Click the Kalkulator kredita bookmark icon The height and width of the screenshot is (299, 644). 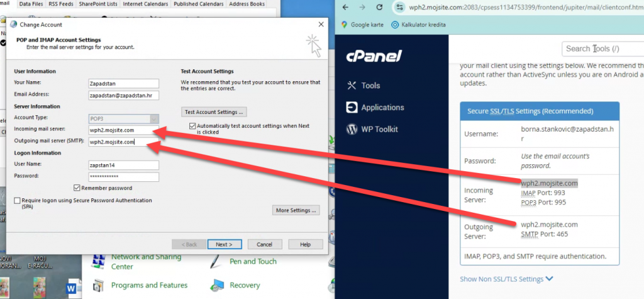click(395, 25)
